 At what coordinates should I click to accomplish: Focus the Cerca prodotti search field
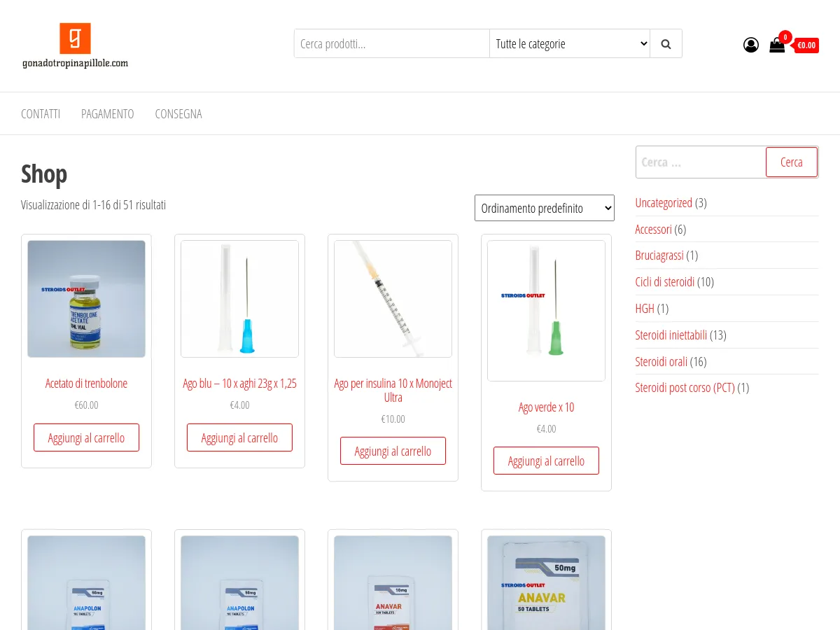[x=391, y=44]
